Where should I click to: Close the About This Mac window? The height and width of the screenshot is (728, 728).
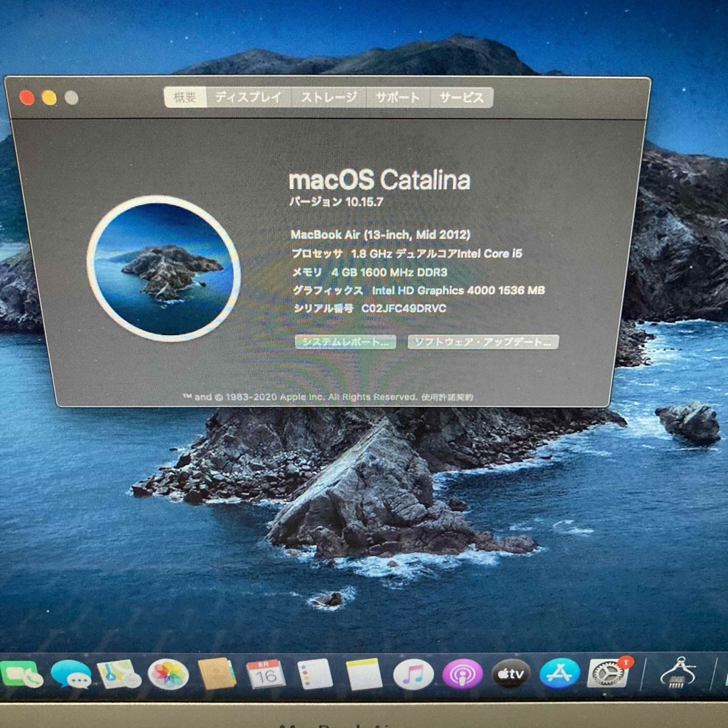27,98
